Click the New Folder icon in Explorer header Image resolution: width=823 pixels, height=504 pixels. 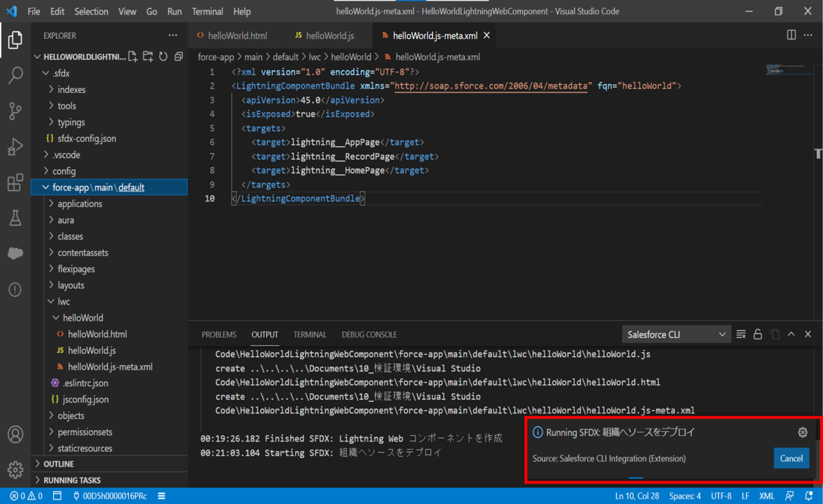pyautogui.click(x=148, y=57)
